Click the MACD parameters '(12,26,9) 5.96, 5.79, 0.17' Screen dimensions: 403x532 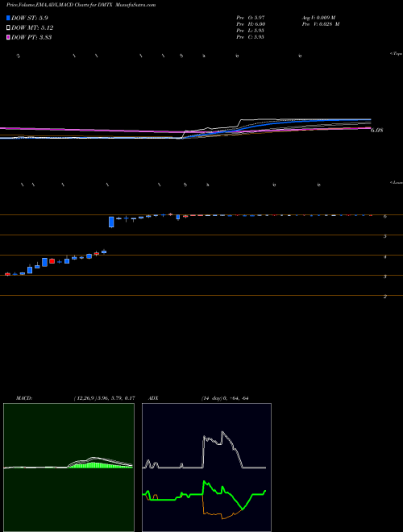click(x=105, y=398)
